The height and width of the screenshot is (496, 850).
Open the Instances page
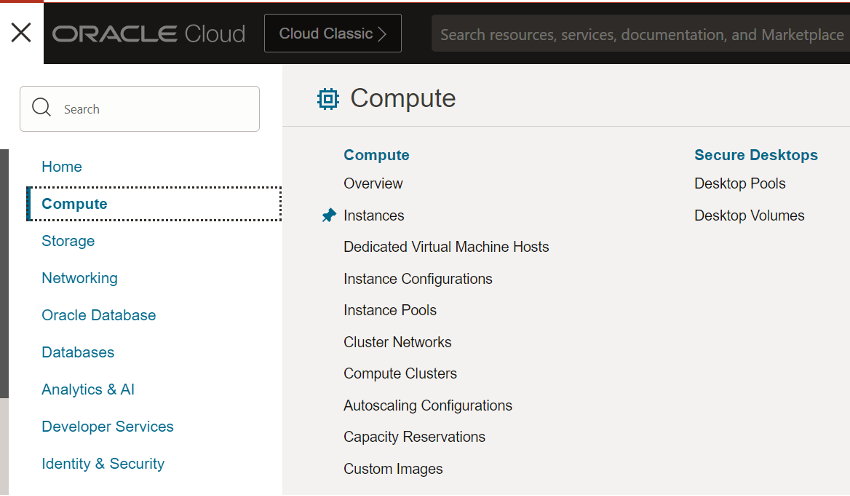[374, 216]
